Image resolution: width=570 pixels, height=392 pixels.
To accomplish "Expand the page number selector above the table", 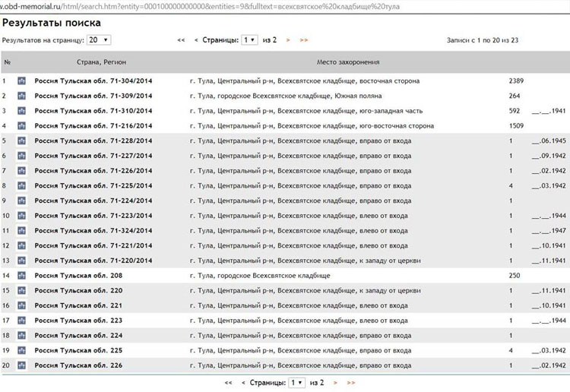I will click(x=249, y=40).
